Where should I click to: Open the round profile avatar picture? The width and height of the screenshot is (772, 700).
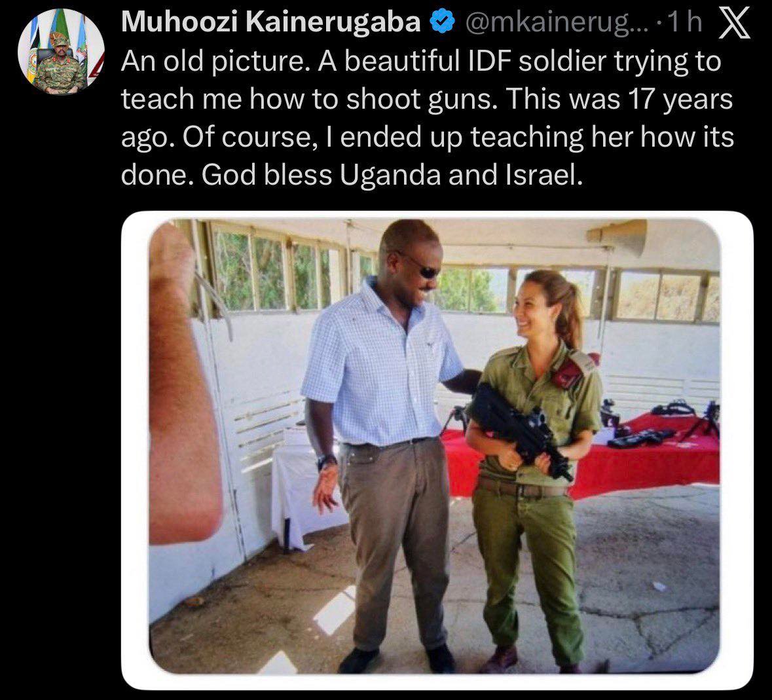(x=61, y=52)
